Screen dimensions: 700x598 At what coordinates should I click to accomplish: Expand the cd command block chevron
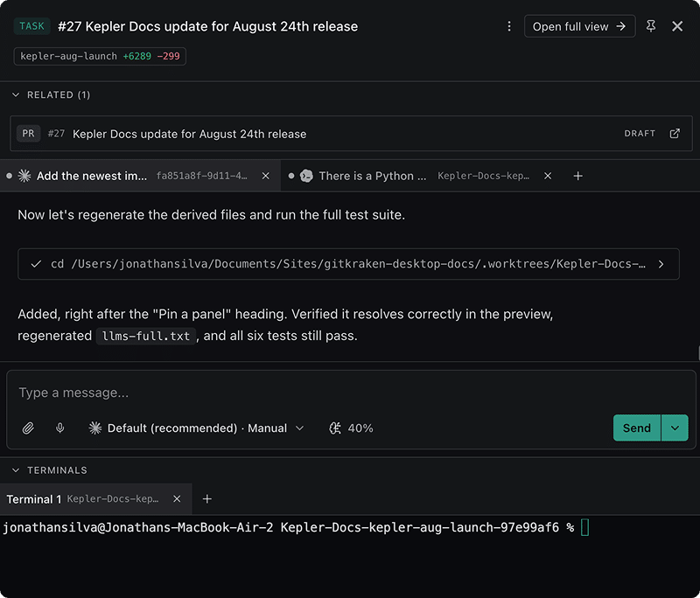pyautogui.click(x=661, y=264)
